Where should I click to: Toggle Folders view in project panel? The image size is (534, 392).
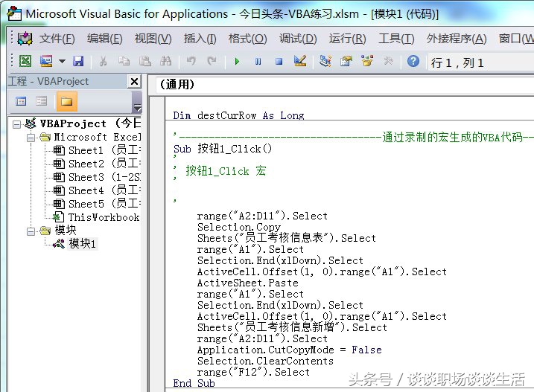coord(67,101)
